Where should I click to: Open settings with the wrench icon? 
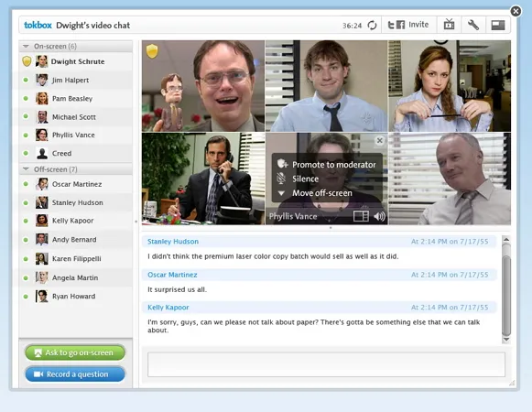pyautogui.click(x=473, y=25)
